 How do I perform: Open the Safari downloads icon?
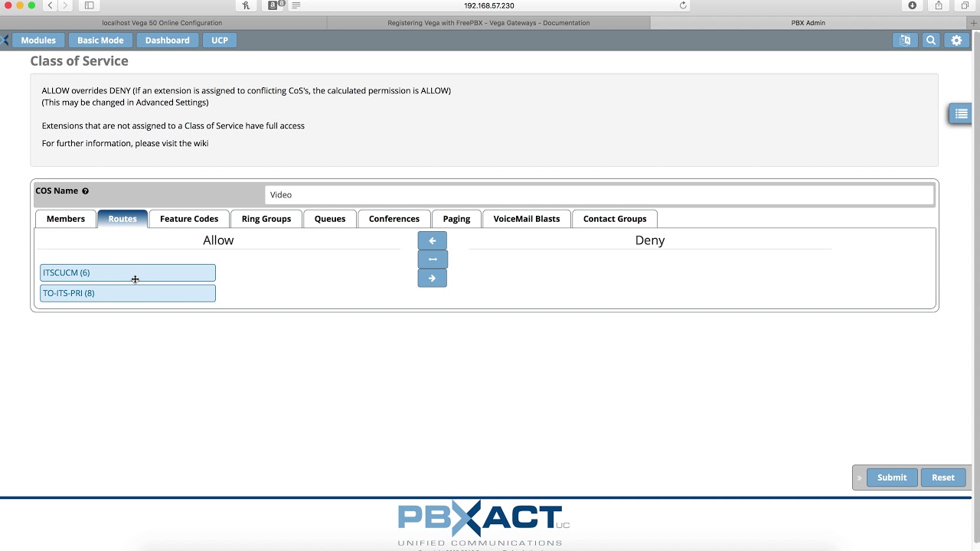[913, 5]
